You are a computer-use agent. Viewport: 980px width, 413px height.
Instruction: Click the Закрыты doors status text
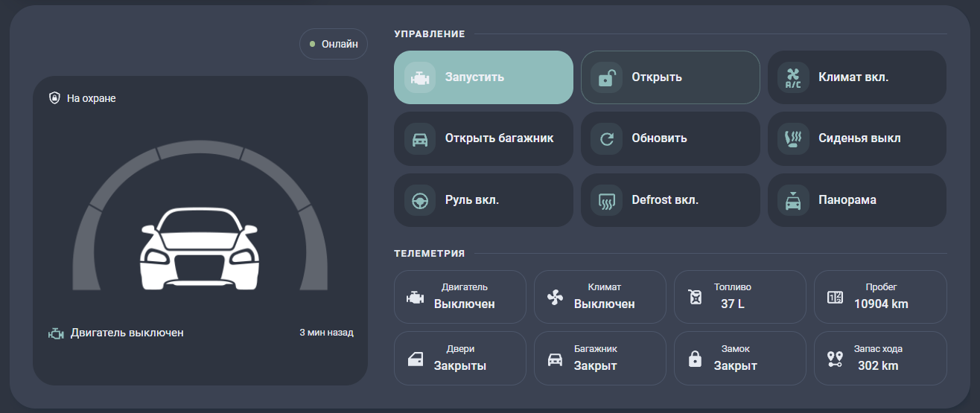(460, 366)
